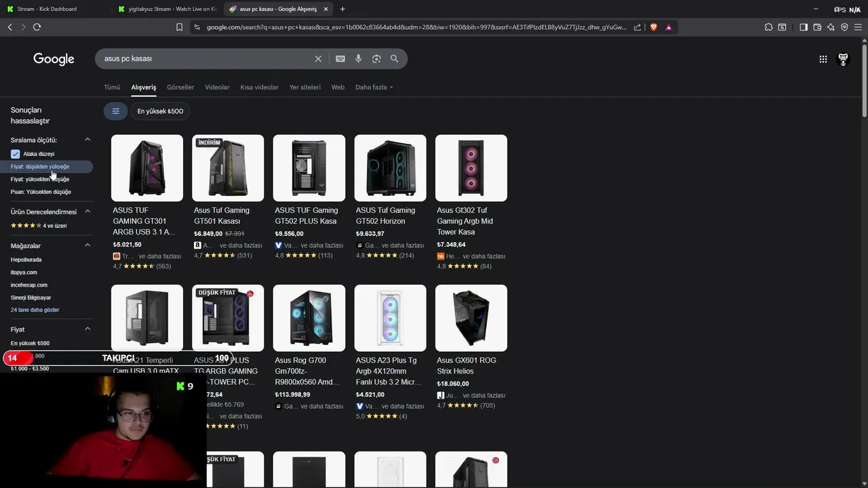Screen dimensions: 868x488
Task: Go forward with the browser forward arrow
Action: (x=23, y=27)
